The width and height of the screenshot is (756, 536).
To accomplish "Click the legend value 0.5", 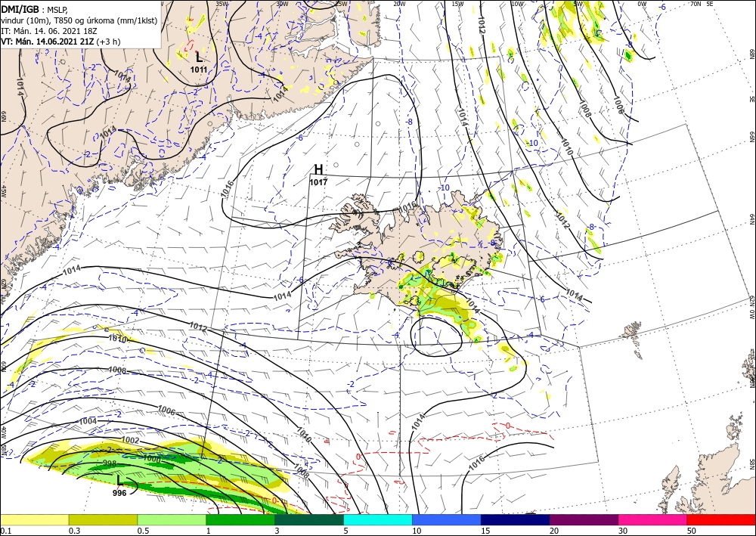I will coord(143,531).
